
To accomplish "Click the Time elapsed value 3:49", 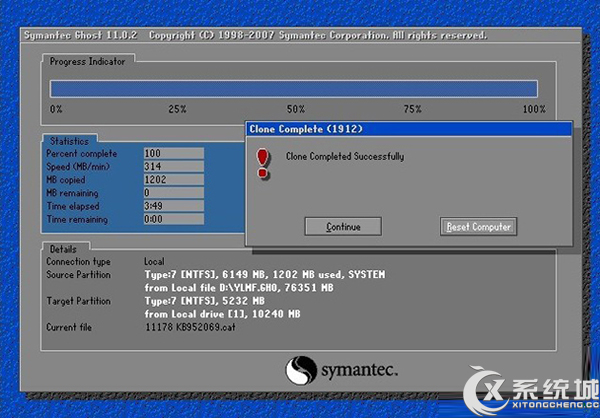I will [174, 206].
